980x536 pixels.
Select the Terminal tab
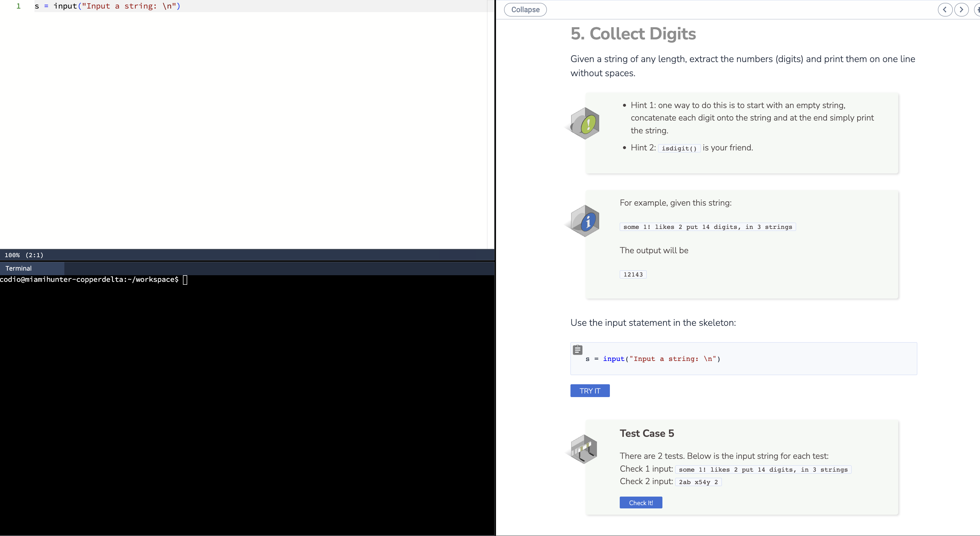coord(18,268)
